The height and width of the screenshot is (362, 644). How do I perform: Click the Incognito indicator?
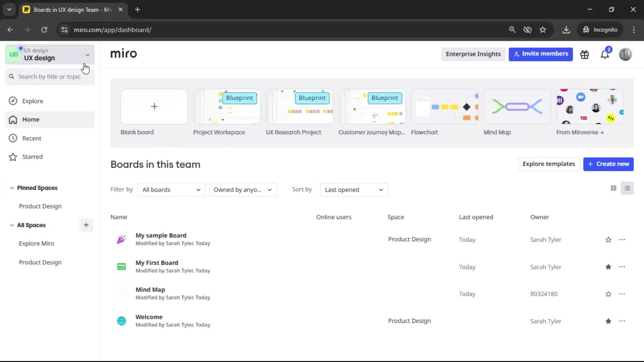(600, 30)
